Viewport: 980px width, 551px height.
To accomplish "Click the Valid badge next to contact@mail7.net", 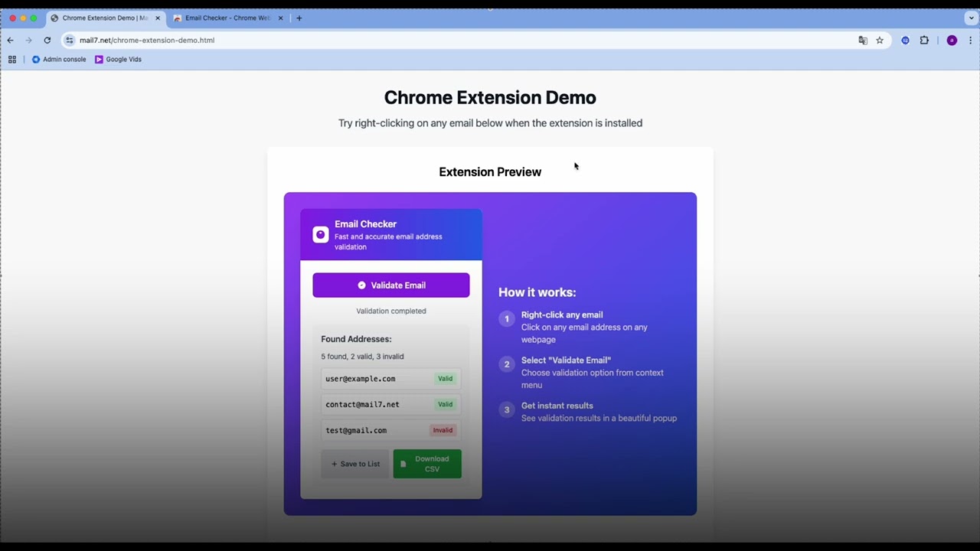I will click(445, 404).
